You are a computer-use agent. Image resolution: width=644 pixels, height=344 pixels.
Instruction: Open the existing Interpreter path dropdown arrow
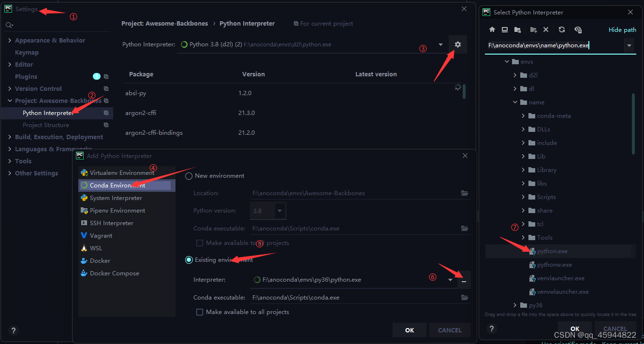pyautogui.click(x=451, y=280)
